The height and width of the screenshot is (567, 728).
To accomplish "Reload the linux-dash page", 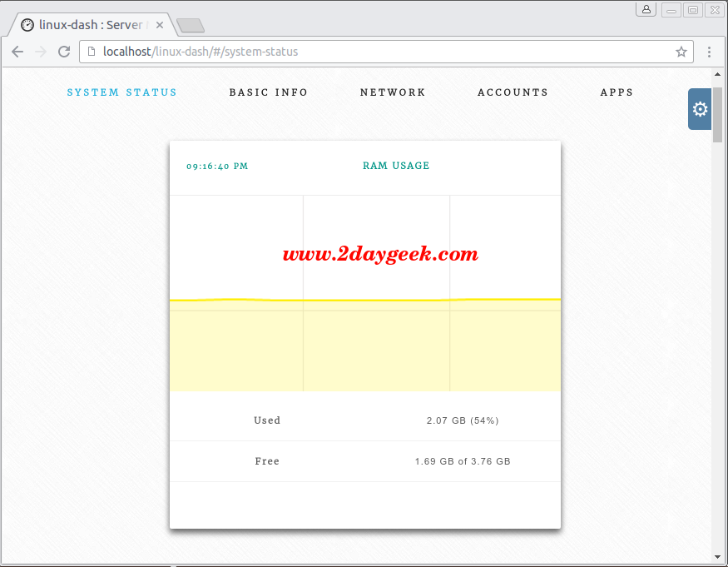I will click(x=64, y=52).
